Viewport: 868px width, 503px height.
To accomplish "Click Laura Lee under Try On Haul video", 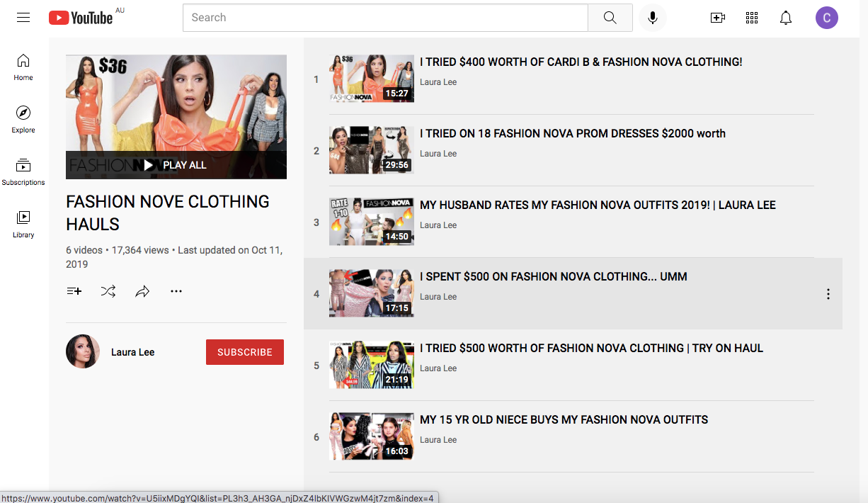I will tap(438, 368).
